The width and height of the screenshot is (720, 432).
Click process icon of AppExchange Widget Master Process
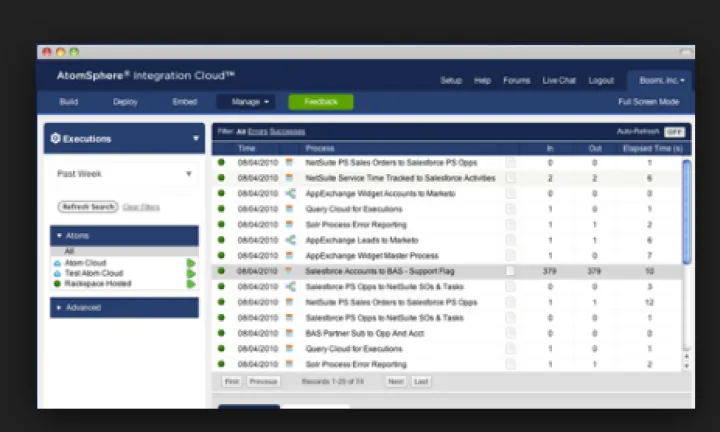click(x=289, y=255)
